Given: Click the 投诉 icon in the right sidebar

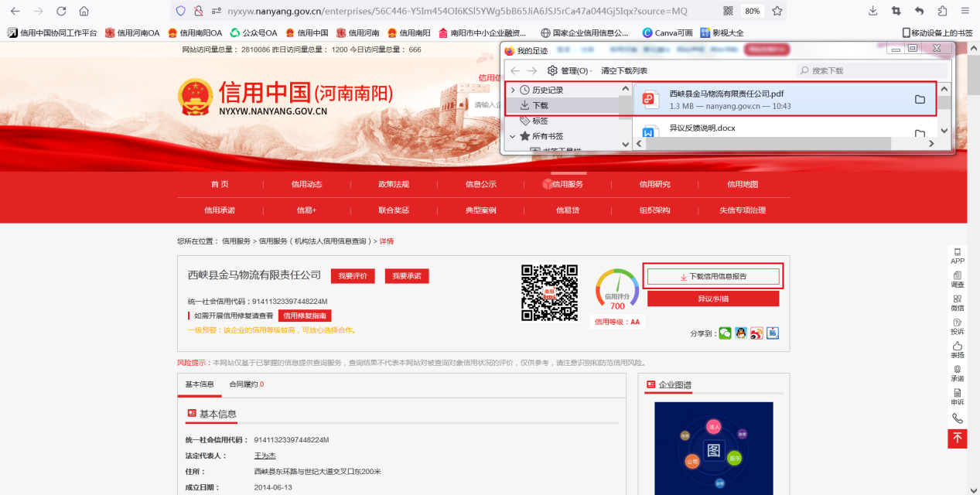Looking at the screenshot, I should point(958,326).
